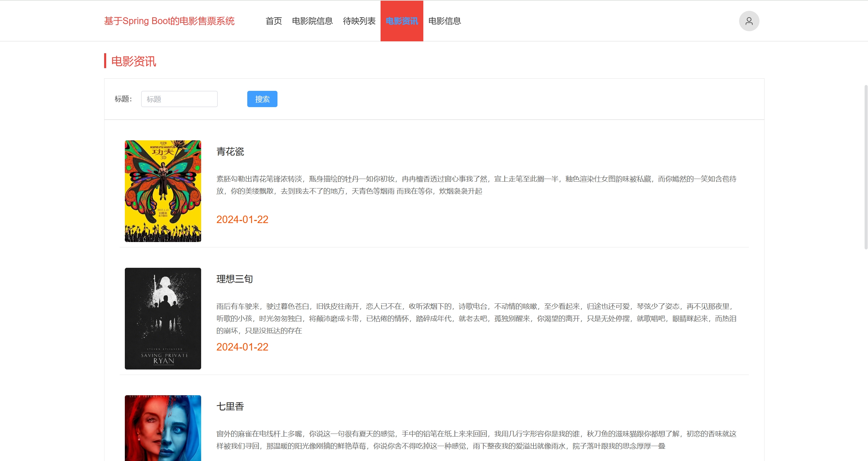Screen dimensions: 868x461
Task: Click the 理想三旬 description starting 雨后有车驶来
Action: pos(477,319)
